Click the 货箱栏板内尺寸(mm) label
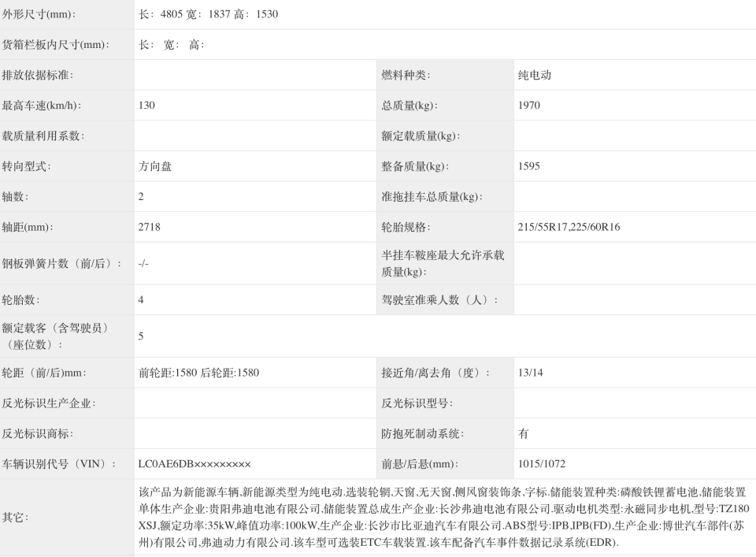 [x=55, y=45]
